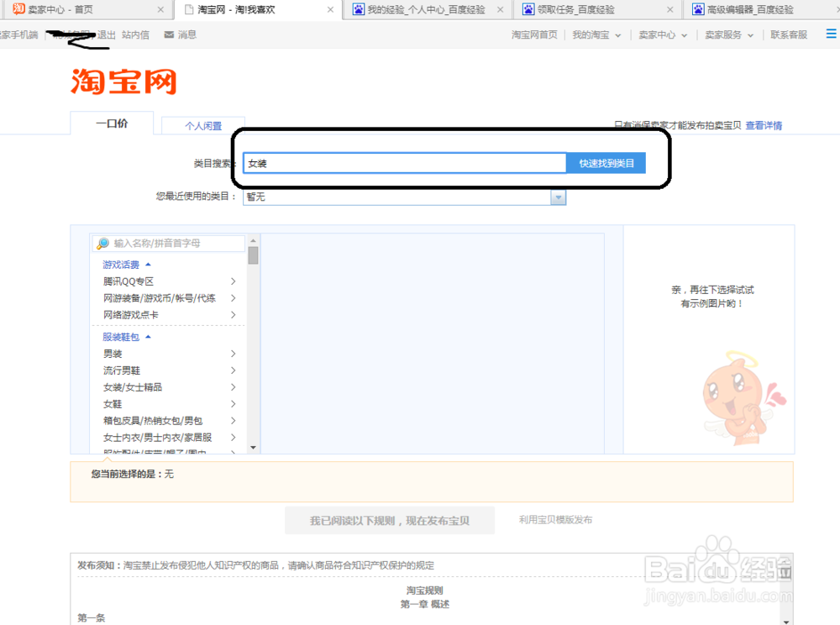
Task: Expand arrow next to 男装
Action: [233, 354]
